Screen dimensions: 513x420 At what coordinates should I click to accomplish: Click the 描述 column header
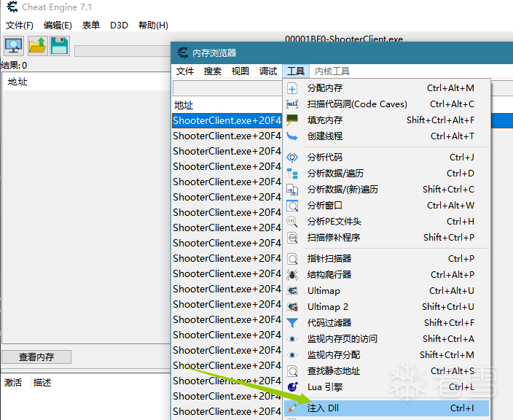[x=42, y=382]
